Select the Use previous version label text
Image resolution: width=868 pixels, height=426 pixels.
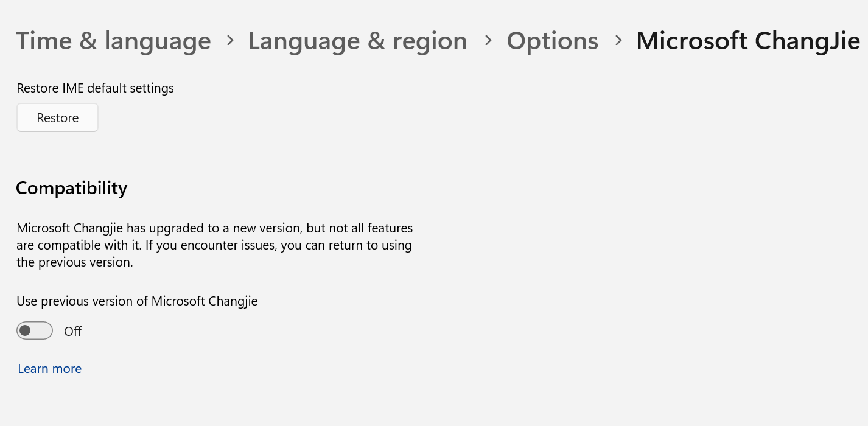(x=137, y=301)
